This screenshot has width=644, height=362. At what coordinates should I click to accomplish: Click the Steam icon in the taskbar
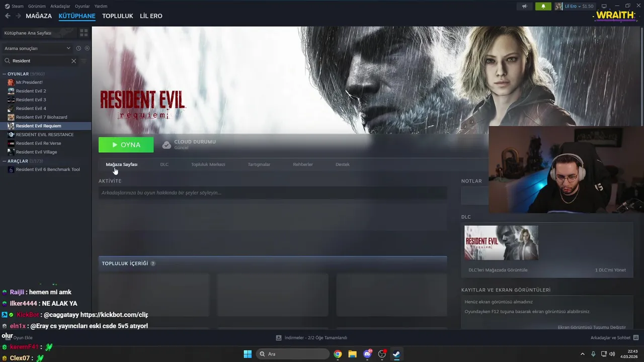(396, 354)
